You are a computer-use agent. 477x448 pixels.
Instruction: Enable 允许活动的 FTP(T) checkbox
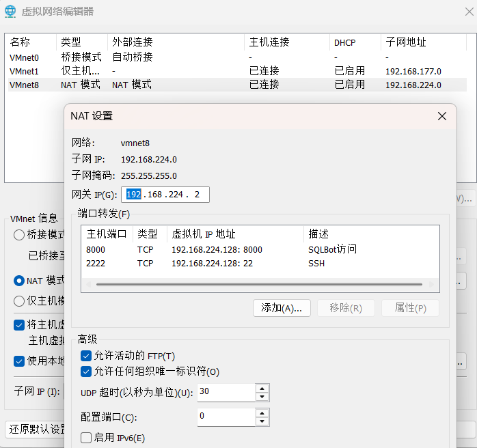(86, 356)
